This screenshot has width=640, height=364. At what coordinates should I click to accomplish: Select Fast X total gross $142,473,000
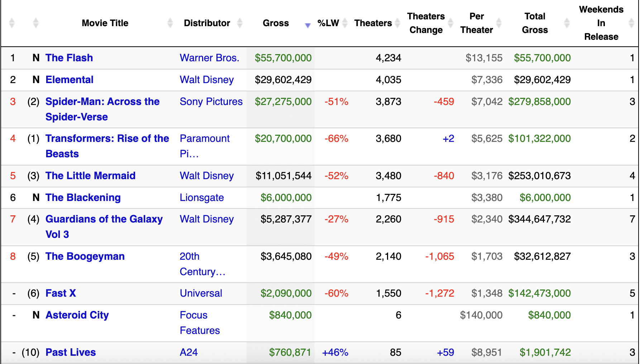pos(540,293)
